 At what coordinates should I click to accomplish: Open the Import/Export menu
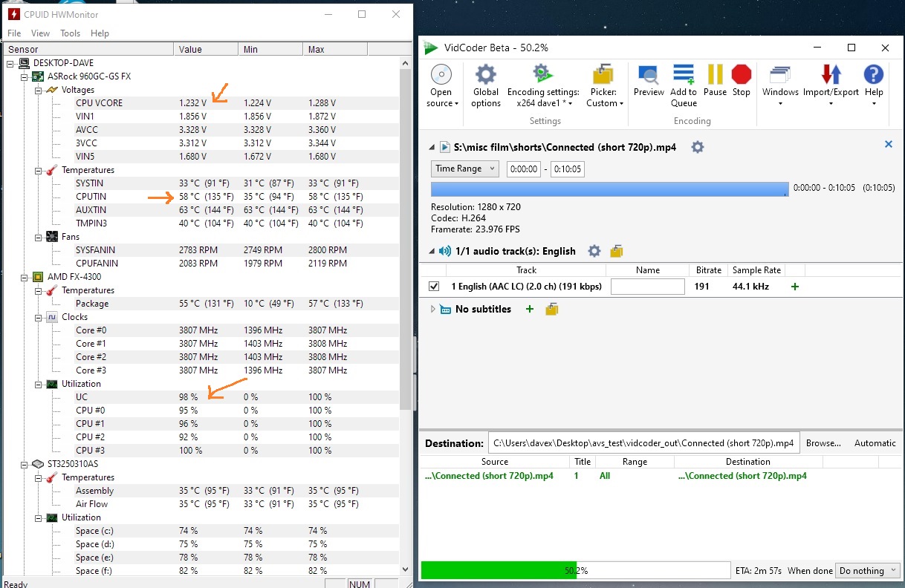(x=831, y=85)
